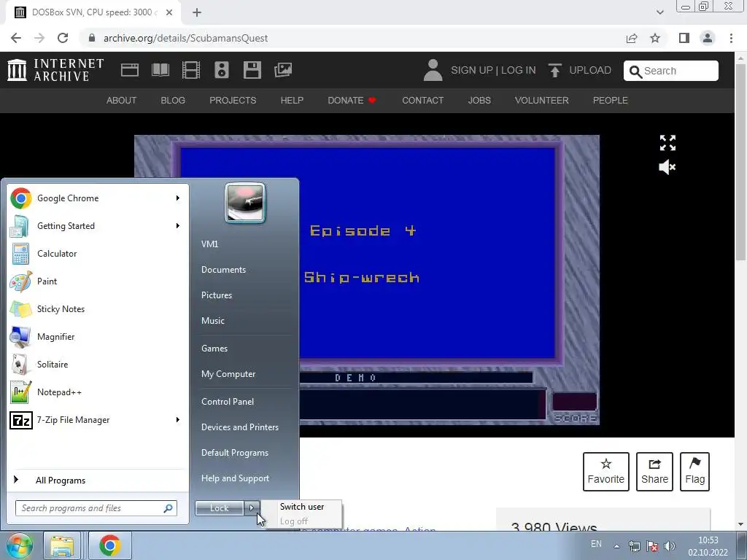
Task: Expand Getting Started submenu arrow
Action: click(178, 226)
